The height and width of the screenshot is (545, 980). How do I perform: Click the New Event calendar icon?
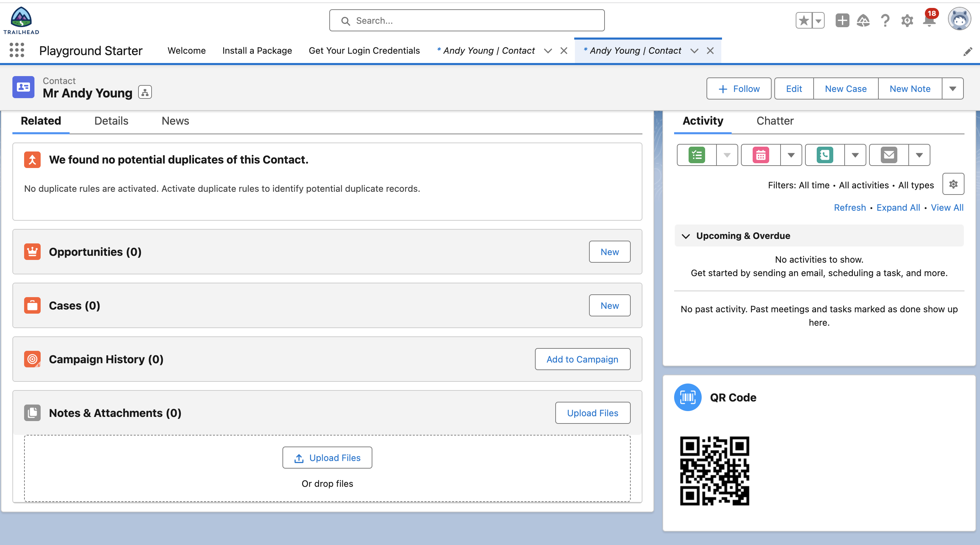[761, 155]
